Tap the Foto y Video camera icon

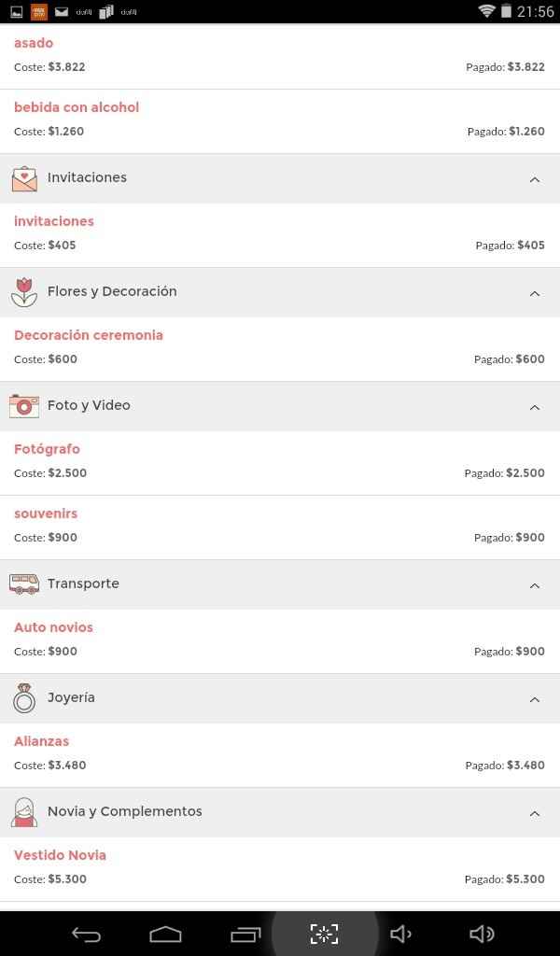(24, 405)
